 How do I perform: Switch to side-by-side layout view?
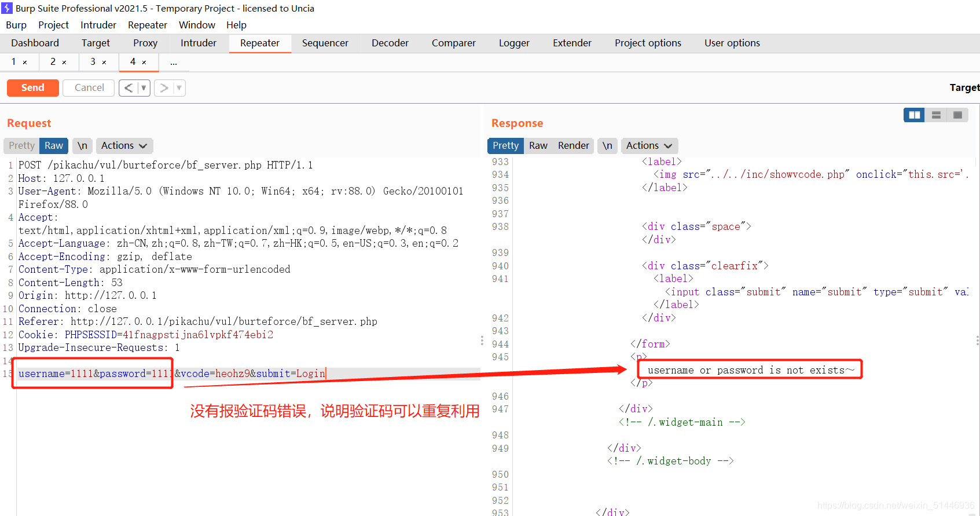pos(915,115)
